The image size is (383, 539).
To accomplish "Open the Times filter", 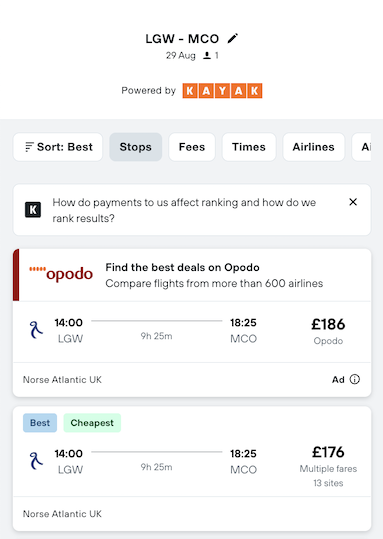I will [249, 147].
